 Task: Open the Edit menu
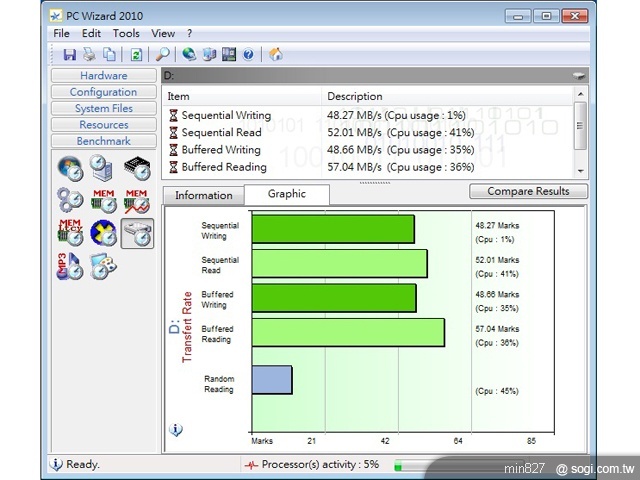(x=91, y=33)
